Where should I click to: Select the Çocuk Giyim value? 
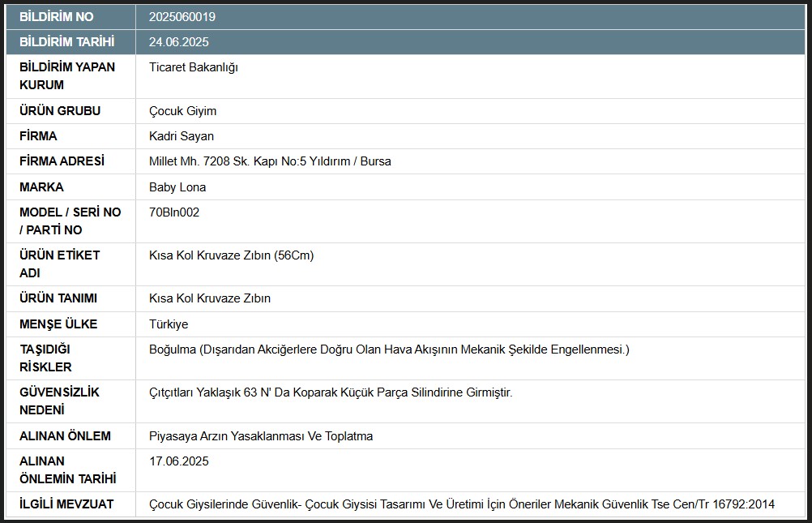(x=183, y=111)
